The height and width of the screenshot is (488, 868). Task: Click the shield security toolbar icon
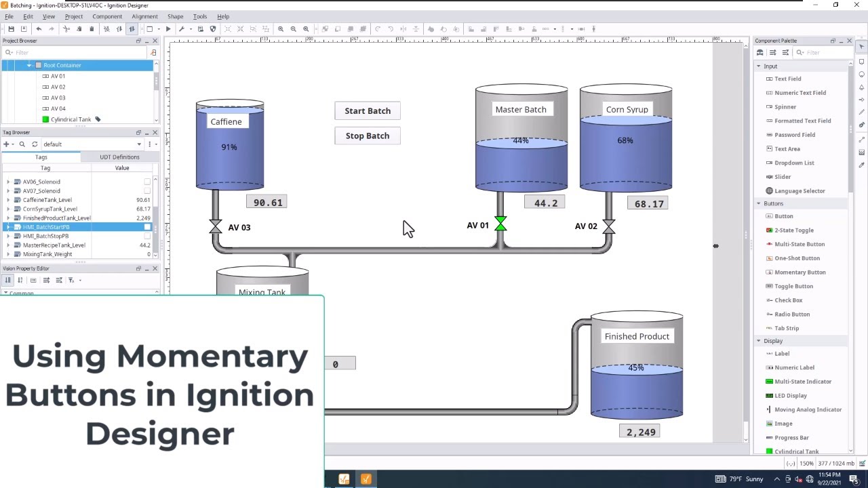tap(213, 29)
